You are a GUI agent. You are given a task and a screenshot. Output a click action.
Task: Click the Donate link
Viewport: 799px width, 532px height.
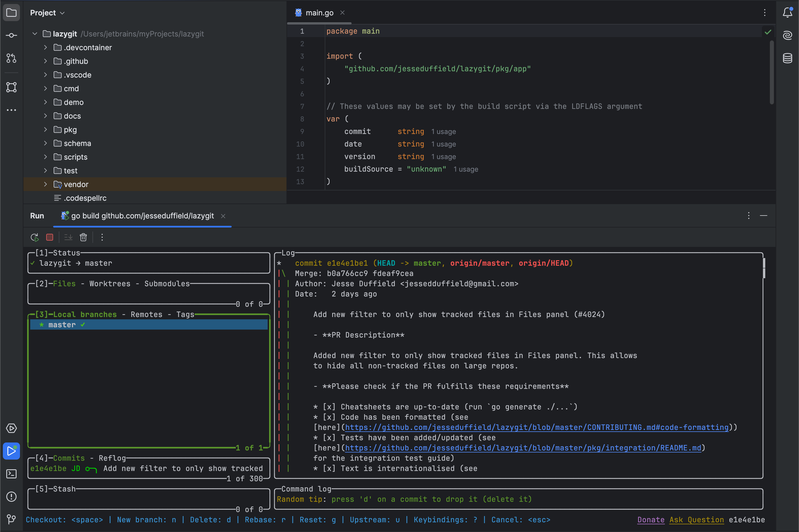(651, 519)
